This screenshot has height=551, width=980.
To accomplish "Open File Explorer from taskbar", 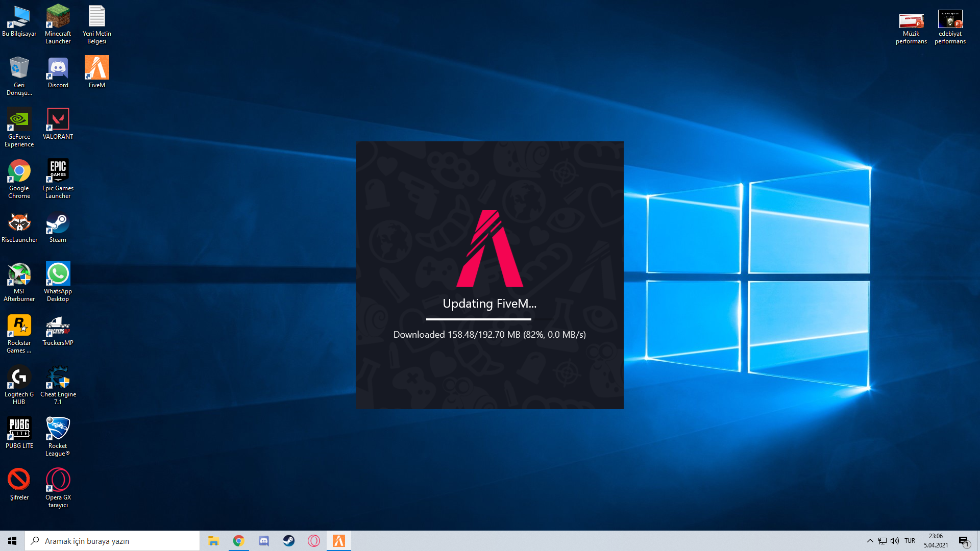I will (x=213, y=541).
